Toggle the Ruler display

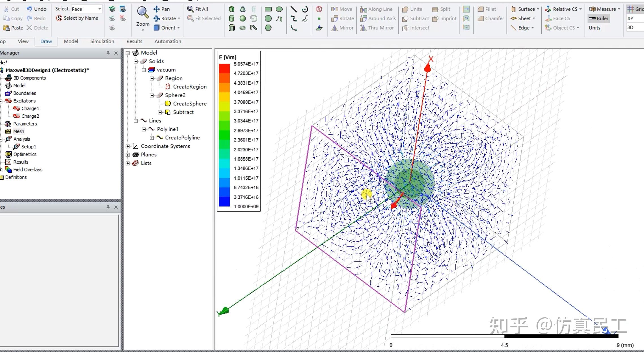click(x=598, y=18)
